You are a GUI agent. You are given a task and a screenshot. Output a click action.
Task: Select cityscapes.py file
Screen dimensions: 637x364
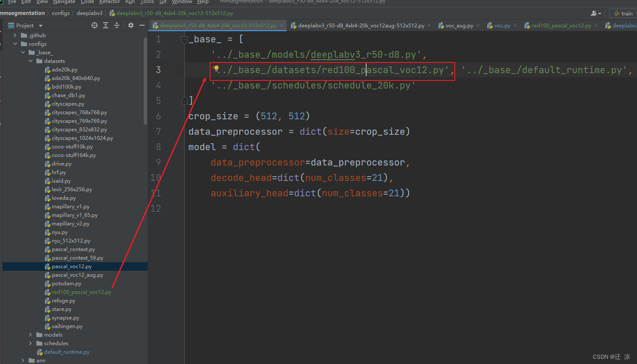click(68, 104)
